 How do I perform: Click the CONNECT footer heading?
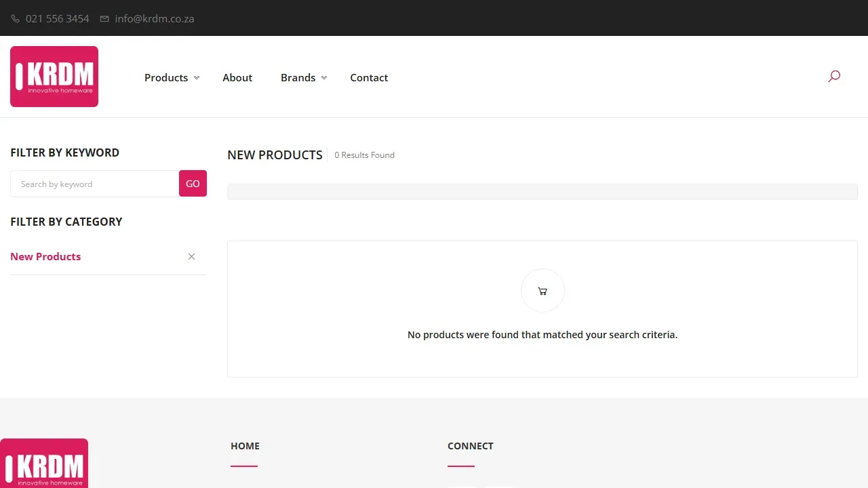[x=471, y=446]
